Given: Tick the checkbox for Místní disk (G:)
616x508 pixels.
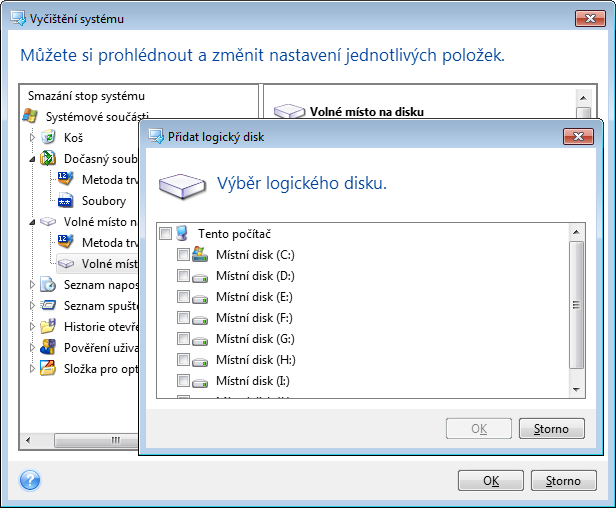Looking at the screenshot, I should click(183, 338).
